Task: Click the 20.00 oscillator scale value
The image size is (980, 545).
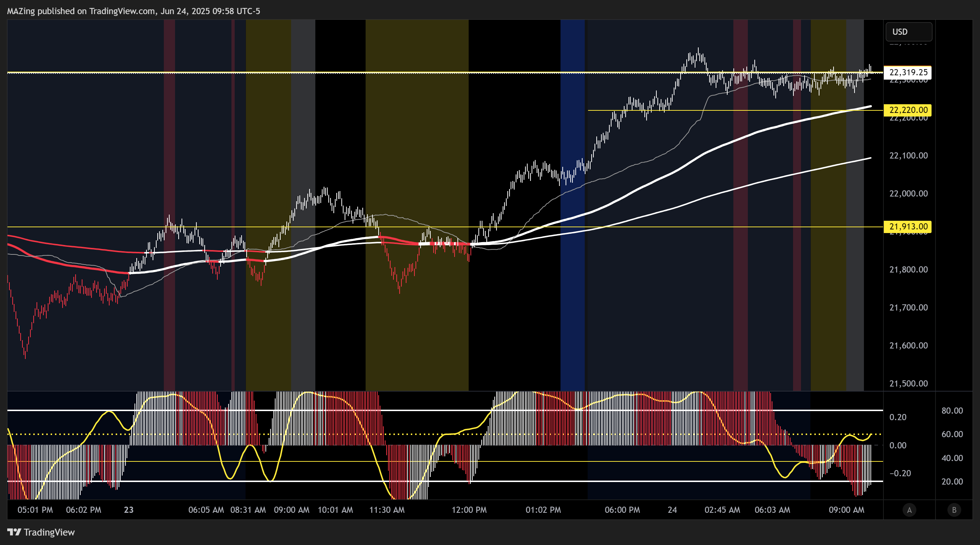Action: (x=952, y=481)
